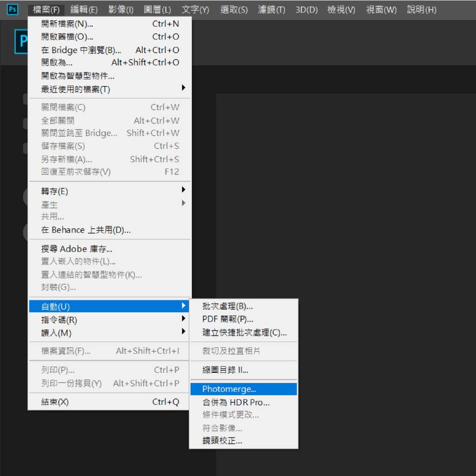Screen dimensions: 476x476
Task: Open the 濾鏡(T) menu
Action: tap(271, 10)
